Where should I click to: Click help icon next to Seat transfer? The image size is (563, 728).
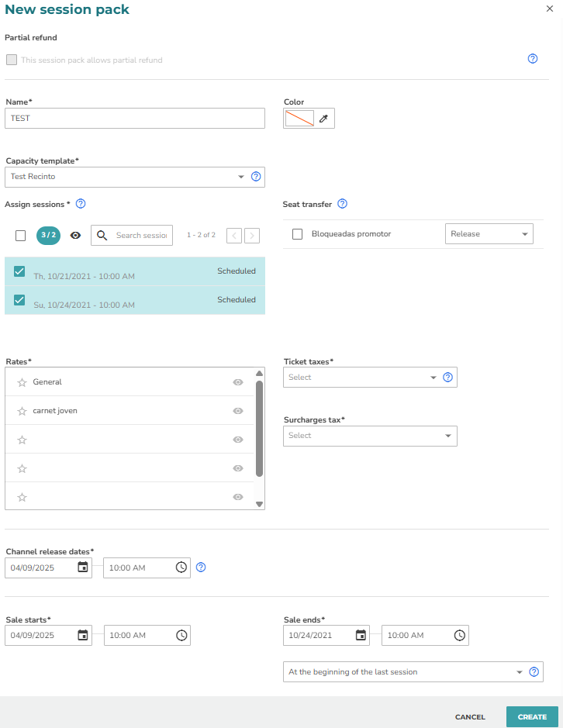coord(342,204)
